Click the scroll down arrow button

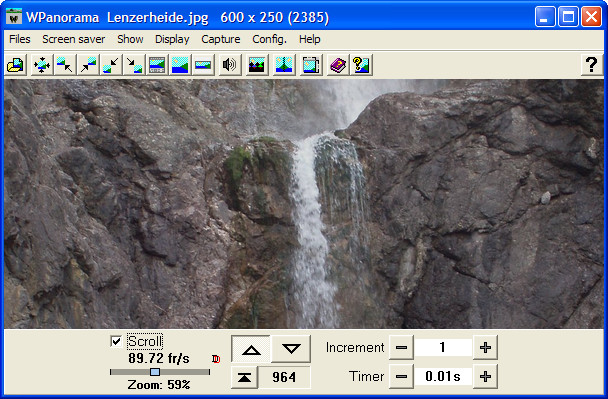(x=291, y=349)
